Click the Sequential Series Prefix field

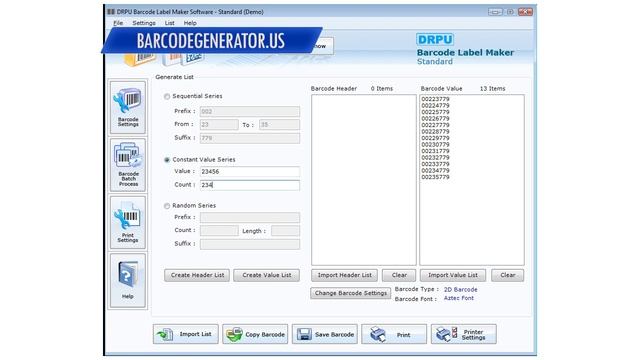[250, 111]
